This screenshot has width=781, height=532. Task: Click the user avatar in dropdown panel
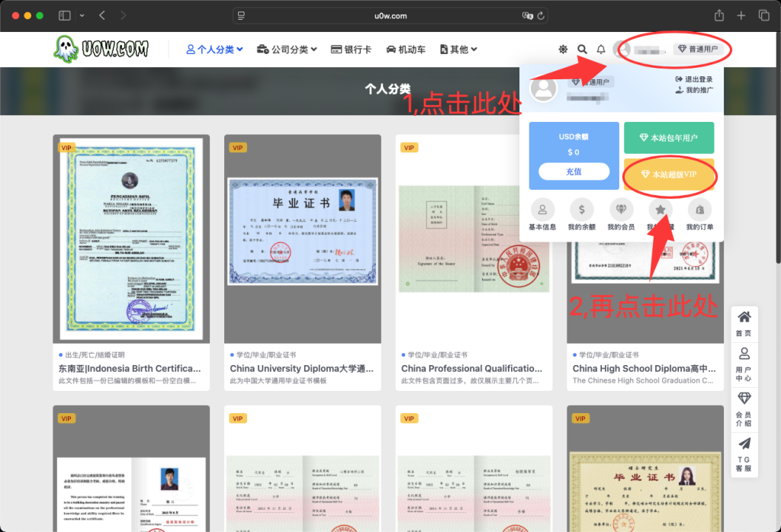click(x=543, y=89)
